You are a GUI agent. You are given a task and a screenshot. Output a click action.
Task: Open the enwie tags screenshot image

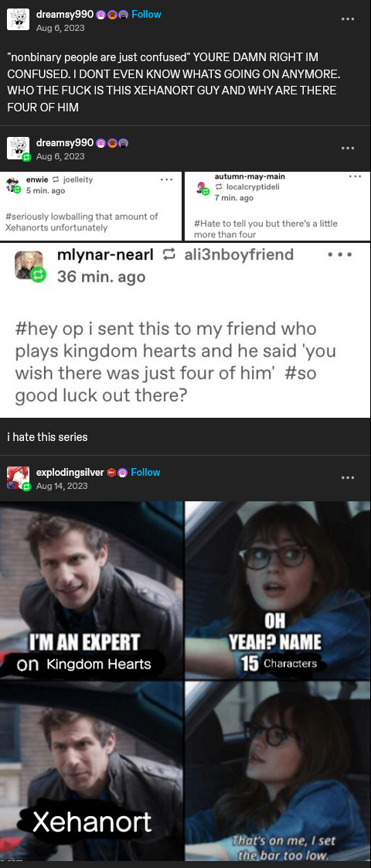(x=90, y=206)
